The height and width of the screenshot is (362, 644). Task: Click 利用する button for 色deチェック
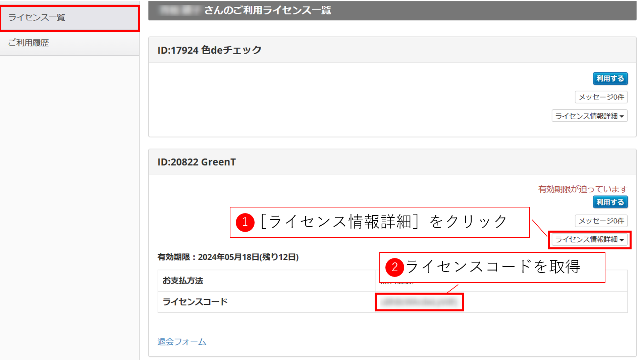point(610,79)
